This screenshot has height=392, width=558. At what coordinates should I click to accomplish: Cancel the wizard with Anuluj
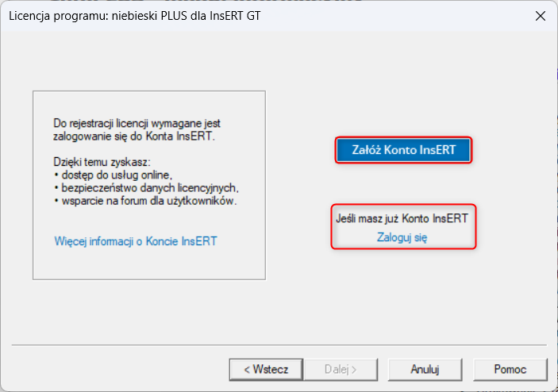pos(425,369)
